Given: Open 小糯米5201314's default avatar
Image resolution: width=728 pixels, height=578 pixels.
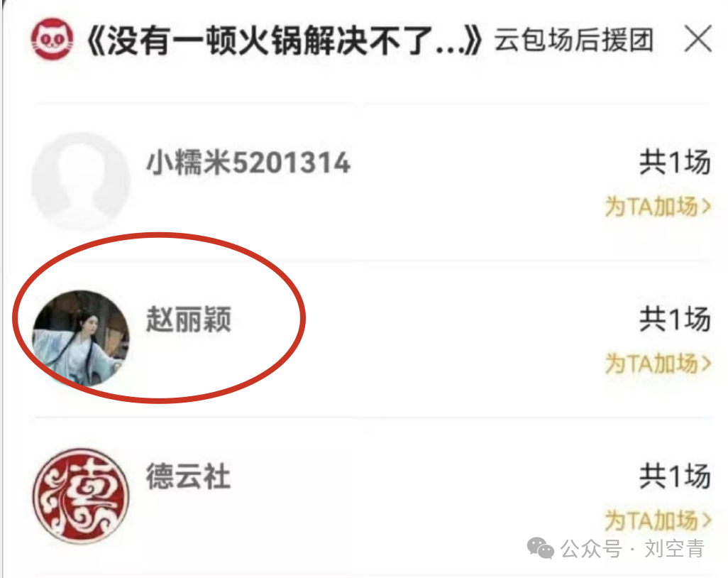Looking at the screenshot, I should 81,182.
